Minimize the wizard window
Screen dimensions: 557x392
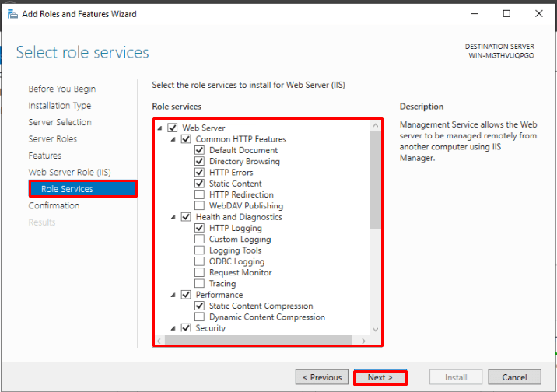471,14
